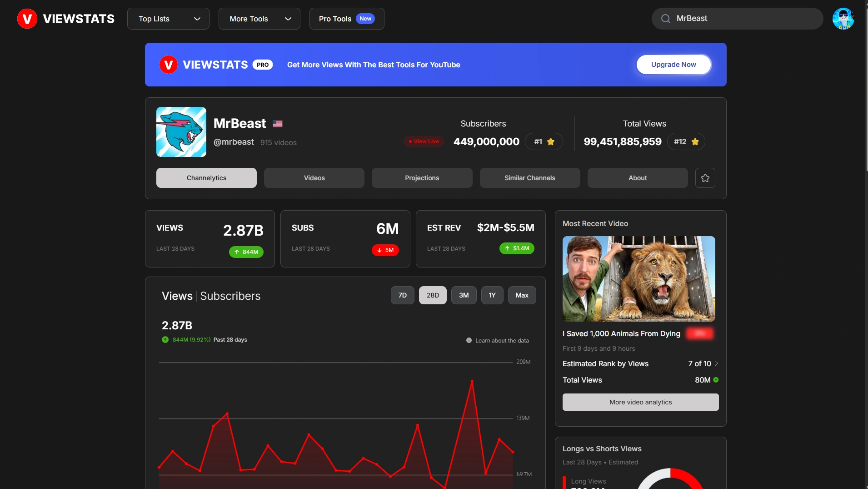Click the red blurred badge beside video title
This screenshot has width=868, height=489.
coord(700,334)
